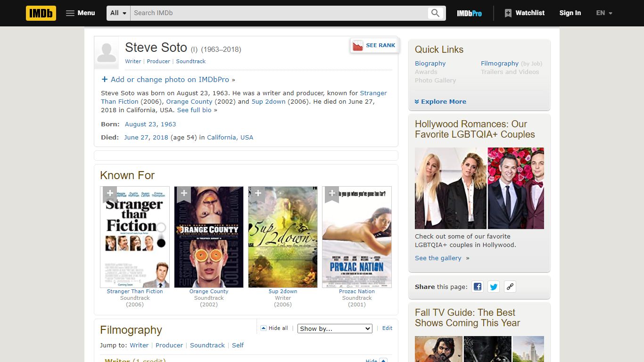Jump to Producer section
Image resolution: width=644 pixels, height=362 pixels.
tap(169, 346)
